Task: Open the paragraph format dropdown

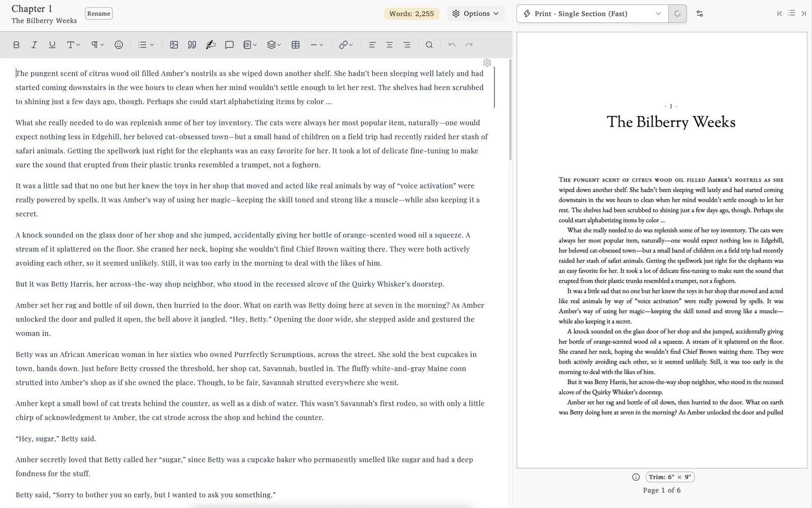Action: [97, 45]
